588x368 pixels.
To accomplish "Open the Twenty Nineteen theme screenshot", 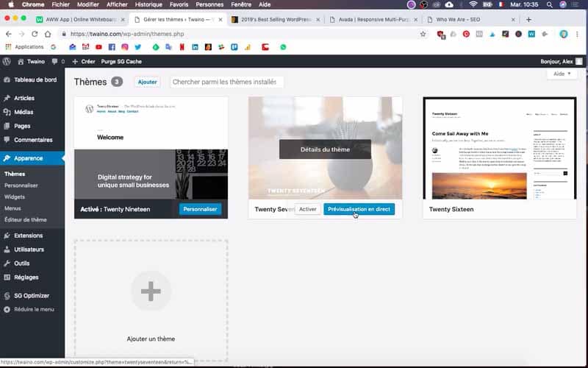I will tap(151, 148).
